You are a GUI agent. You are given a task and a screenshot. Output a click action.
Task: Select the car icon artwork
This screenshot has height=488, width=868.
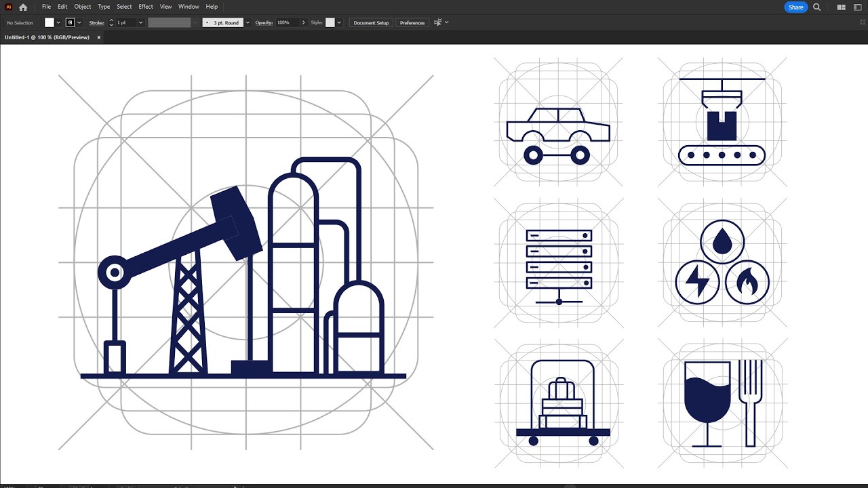[557, 136]
